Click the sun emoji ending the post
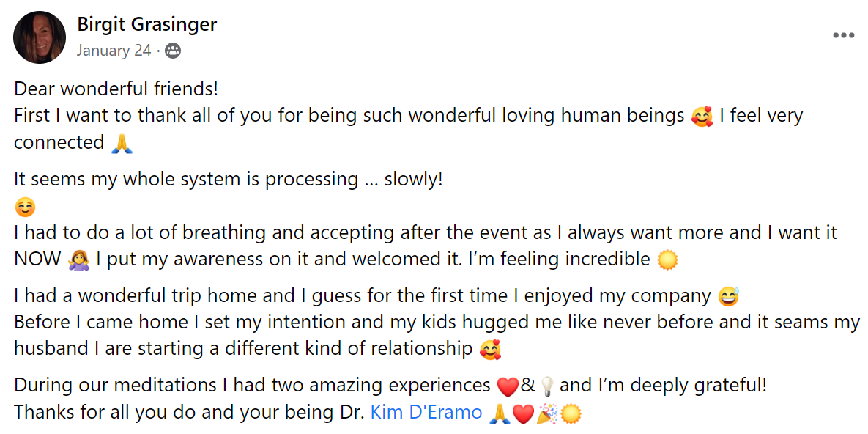Image resolution: width=868 pixels, height=434 pixels. [571, 413]
